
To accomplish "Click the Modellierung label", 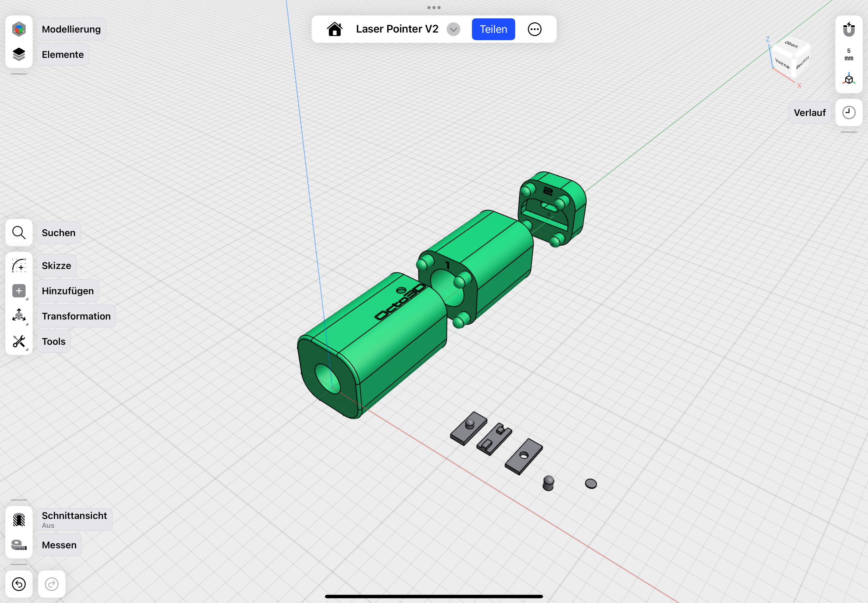I will (71, 29).
